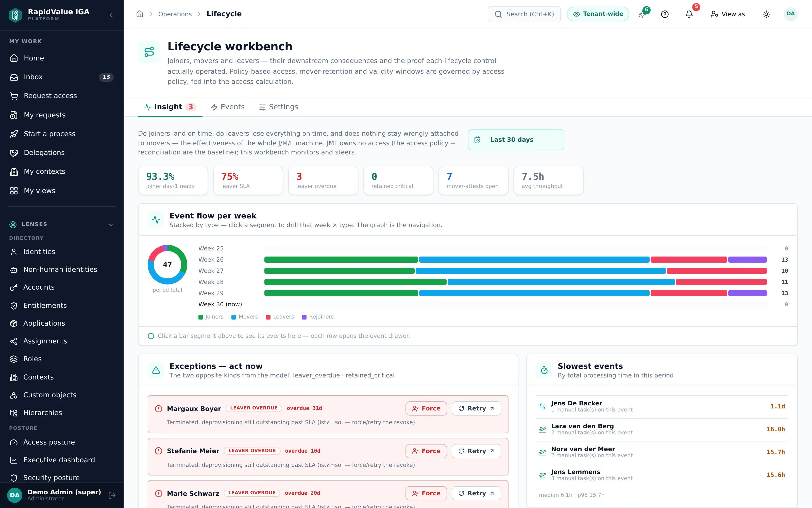The height and width of the screenshot is (508, 812).
Task: Go to Operations breadcrumb
Action: (175, 14)
